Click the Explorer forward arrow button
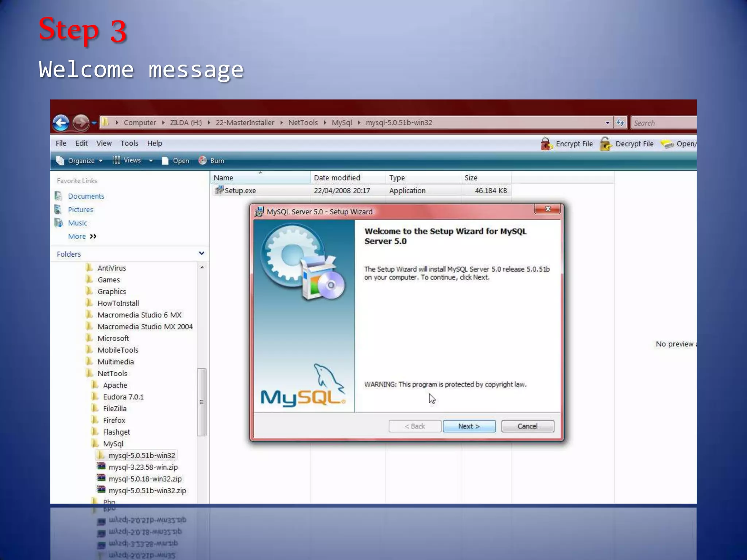The width and height of the screenshot is (747, 560). (81, 122)
